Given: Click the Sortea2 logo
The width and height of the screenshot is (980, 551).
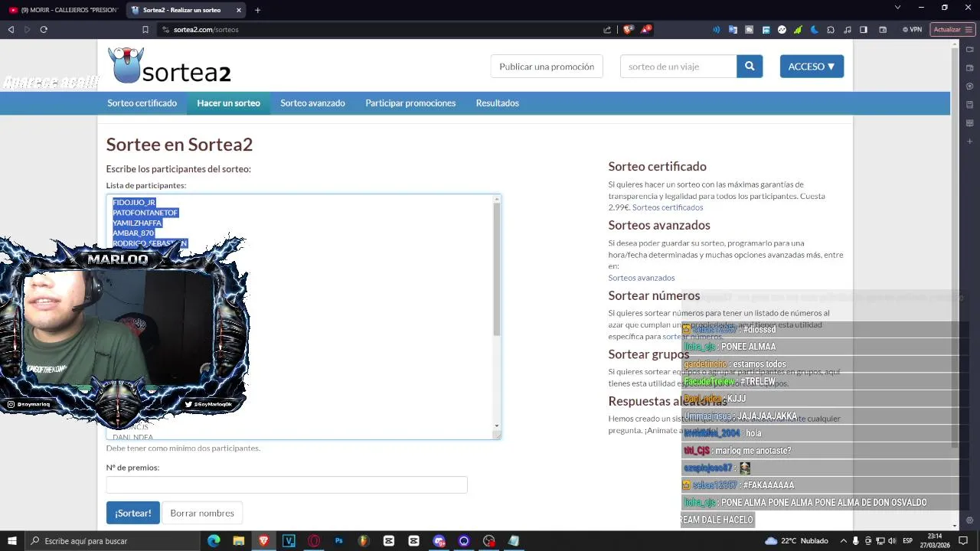Looking at the screenshot, I should click(169, 66).
